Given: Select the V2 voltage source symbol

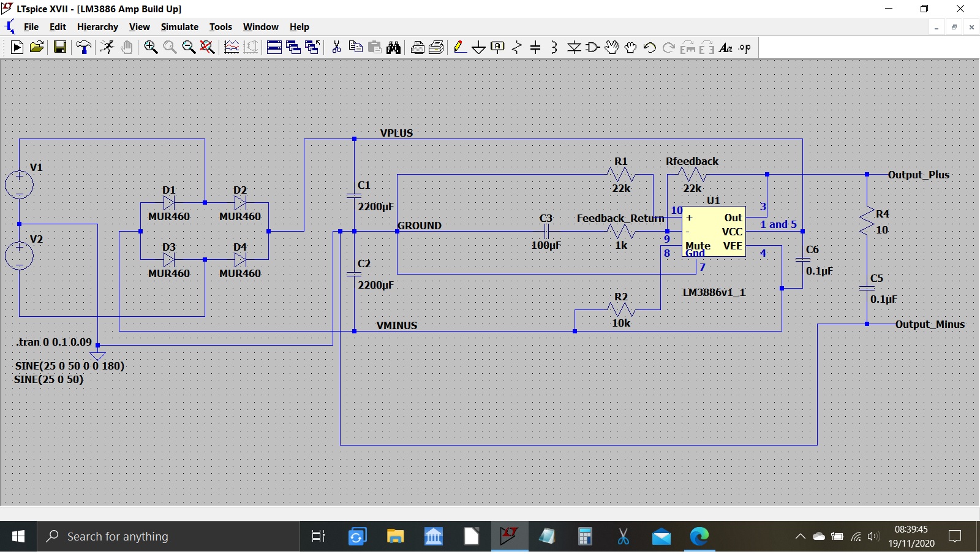Looking at the screenshot, I should (x=20, y=256).
